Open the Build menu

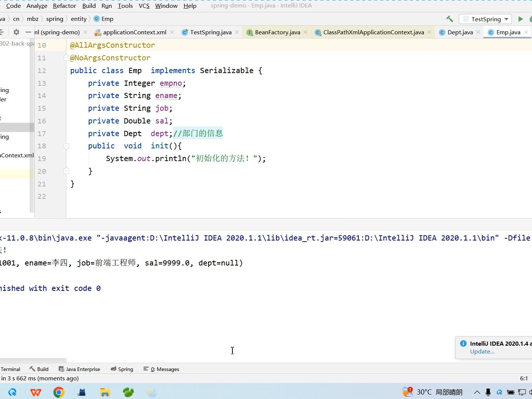pos(89,6)
